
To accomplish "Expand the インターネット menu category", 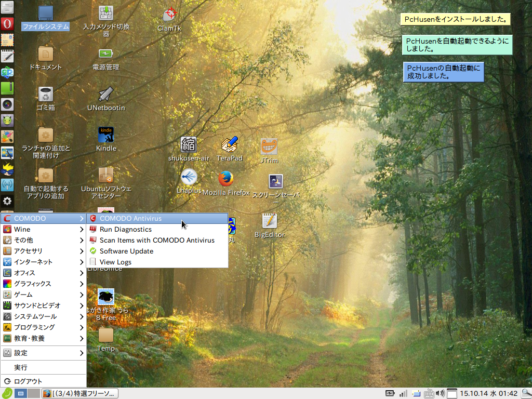I will pos(43,262).
